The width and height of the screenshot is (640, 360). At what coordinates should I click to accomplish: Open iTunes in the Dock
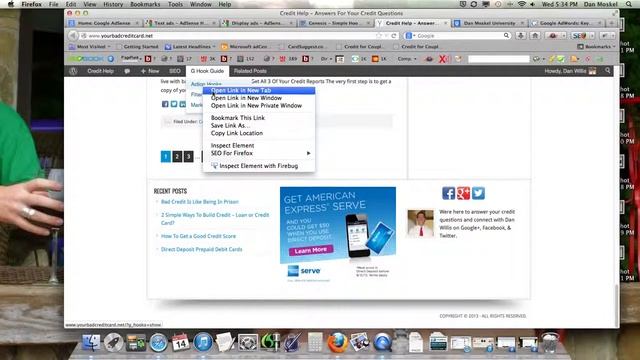[x=203, y=342]
